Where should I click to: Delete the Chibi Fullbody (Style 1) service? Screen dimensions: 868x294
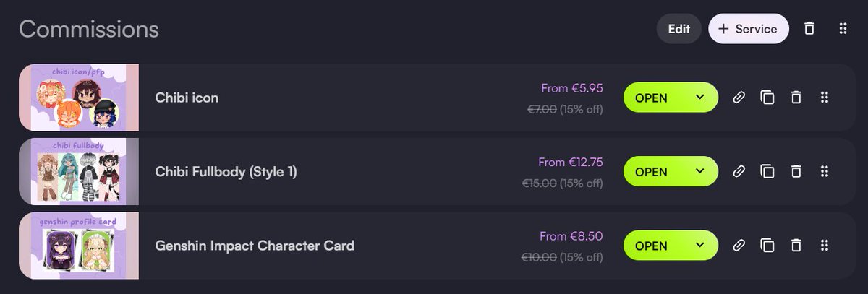[796, 171]
